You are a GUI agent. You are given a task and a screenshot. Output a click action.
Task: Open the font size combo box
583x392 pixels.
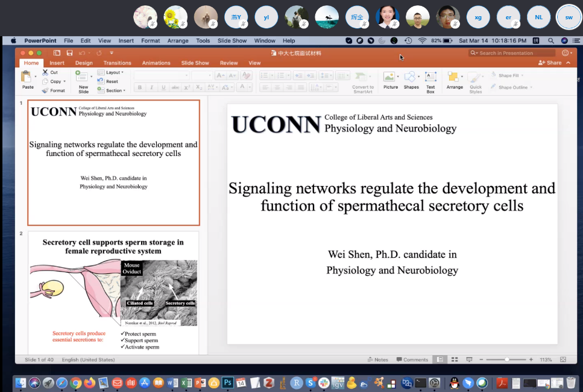tap(201, 75)
